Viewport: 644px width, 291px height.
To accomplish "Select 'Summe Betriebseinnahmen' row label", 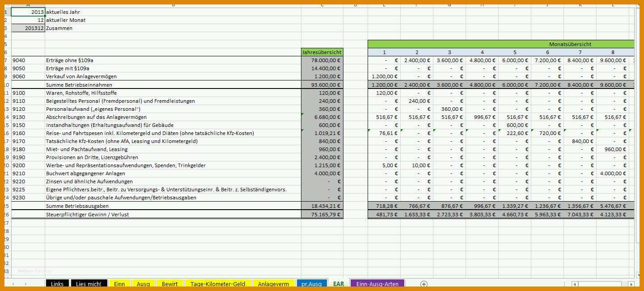I will tap(79, 84).
